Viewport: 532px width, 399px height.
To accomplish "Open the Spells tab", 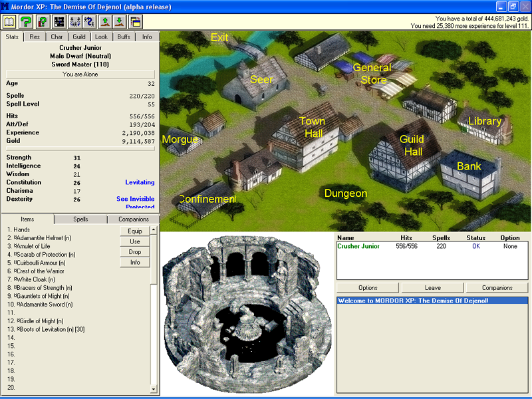I will click(80, 219).
